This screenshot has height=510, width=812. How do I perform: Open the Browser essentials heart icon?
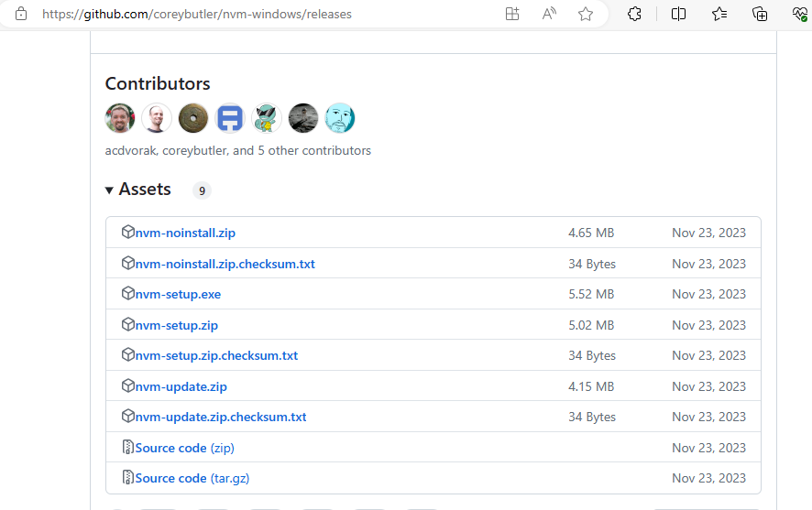799,14
